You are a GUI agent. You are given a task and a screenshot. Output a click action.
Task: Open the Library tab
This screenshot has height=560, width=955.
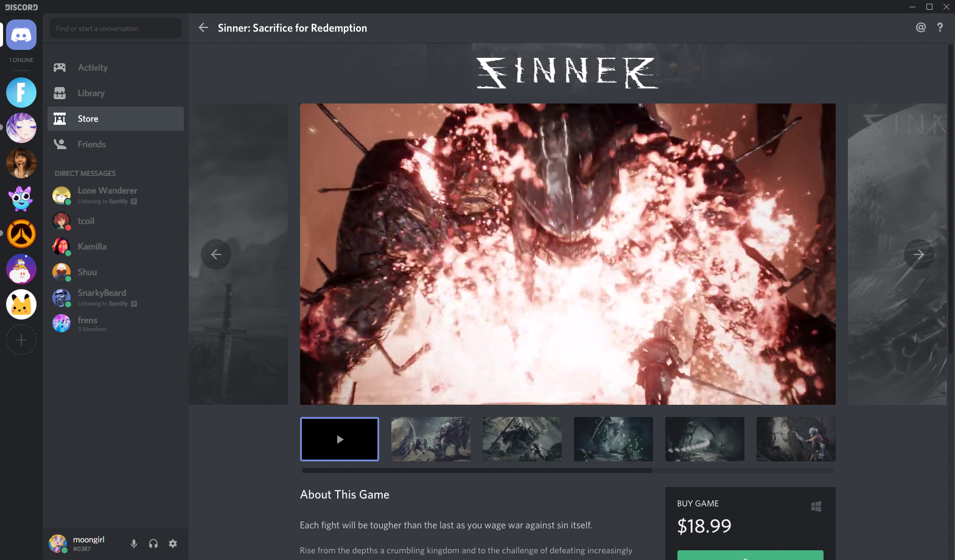[x=91, y=93]
